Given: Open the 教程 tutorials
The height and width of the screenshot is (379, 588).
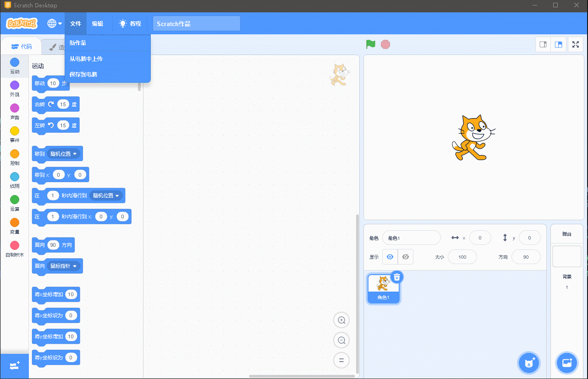Looking at the screenshot, I should pyautogui.click(x=130, y=23).
